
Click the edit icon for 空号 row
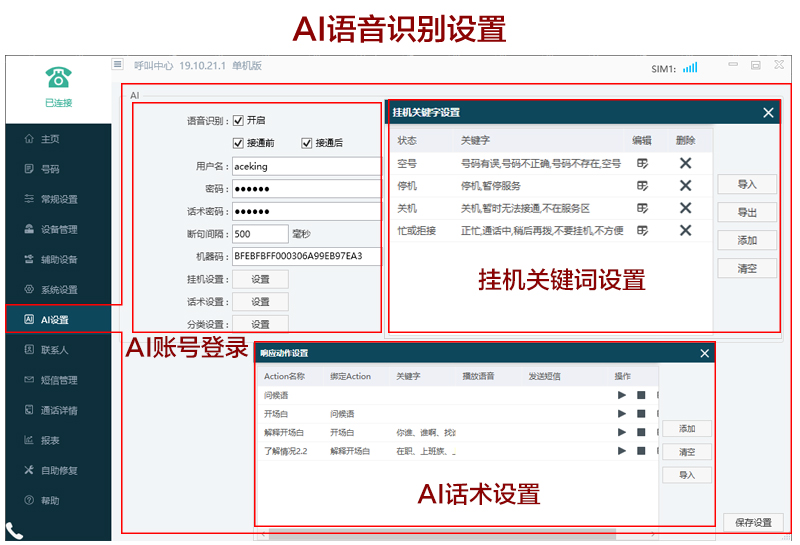pyautogui.click(x=641, y=162)
